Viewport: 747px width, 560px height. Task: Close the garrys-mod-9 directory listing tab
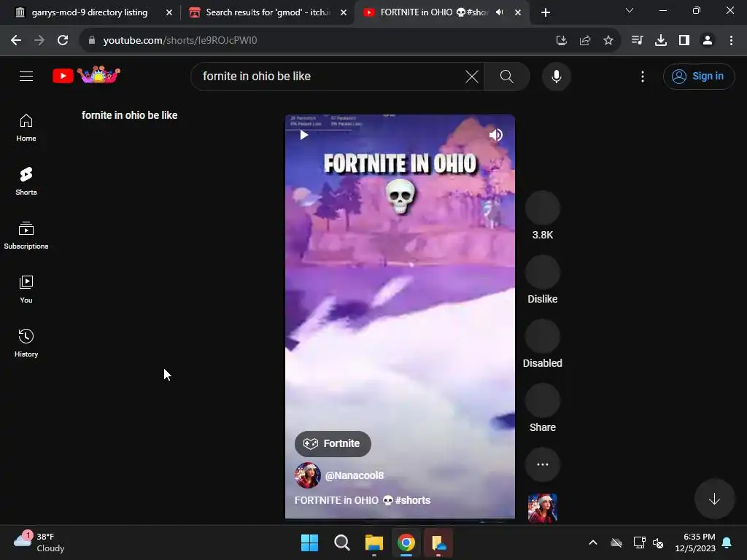(169, 12)
